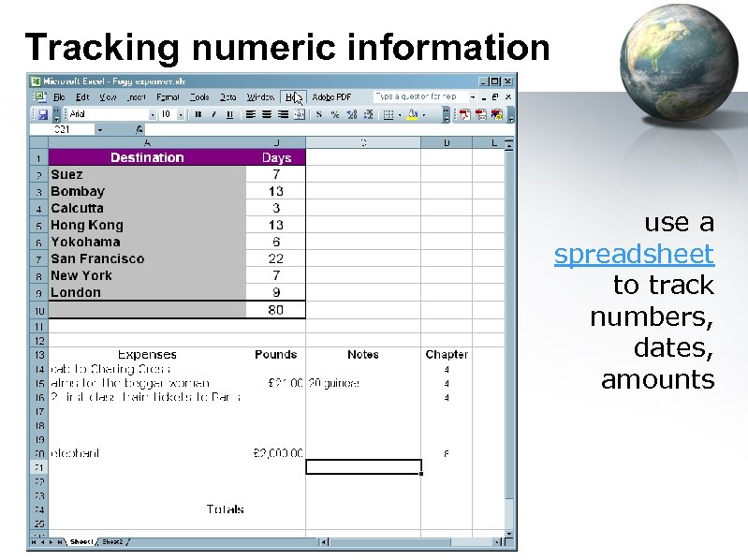Open the Window menu
This screenshot has width=748, height=560.
pos(260,97)
